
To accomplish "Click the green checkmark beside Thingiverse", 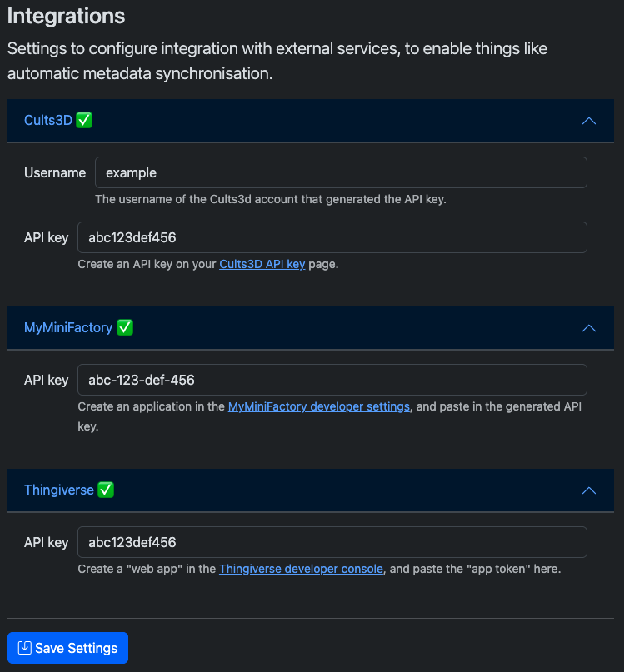I will [x=106, y=490].
